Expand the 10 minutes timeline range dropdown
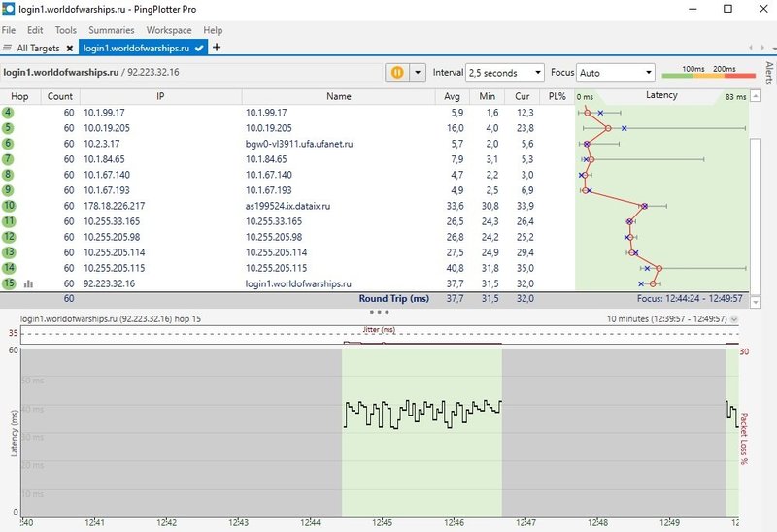Viewport: 777px width, 532px height. click(734, 319)
